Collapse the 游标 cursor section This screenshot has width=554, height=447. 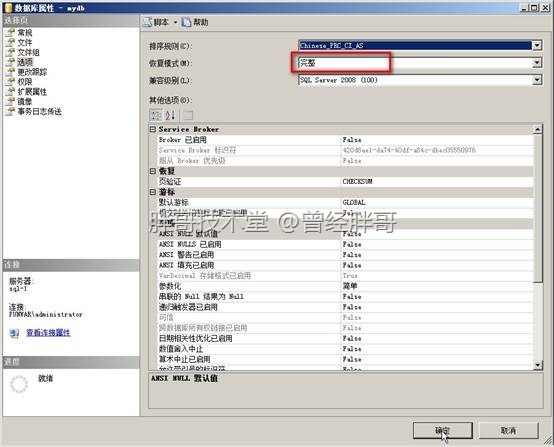click(x=153, y=192)
